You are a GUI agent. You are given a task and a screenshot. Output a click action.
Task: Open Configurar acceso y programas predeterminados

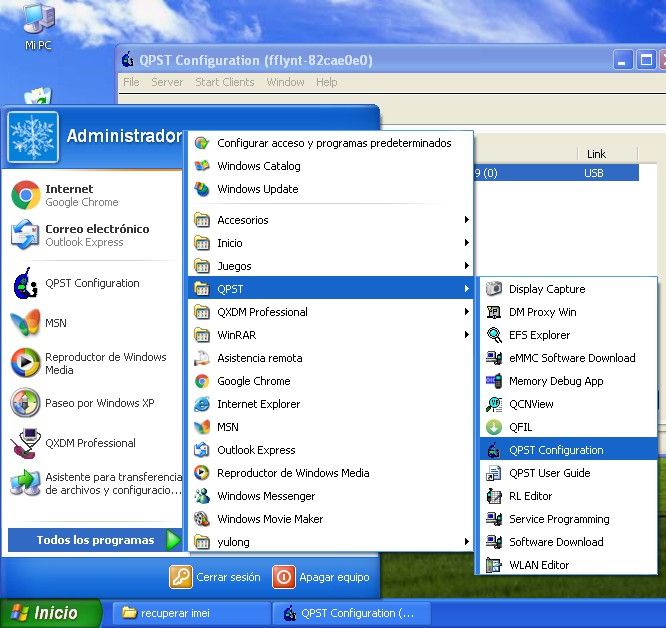tap(330, 143)
